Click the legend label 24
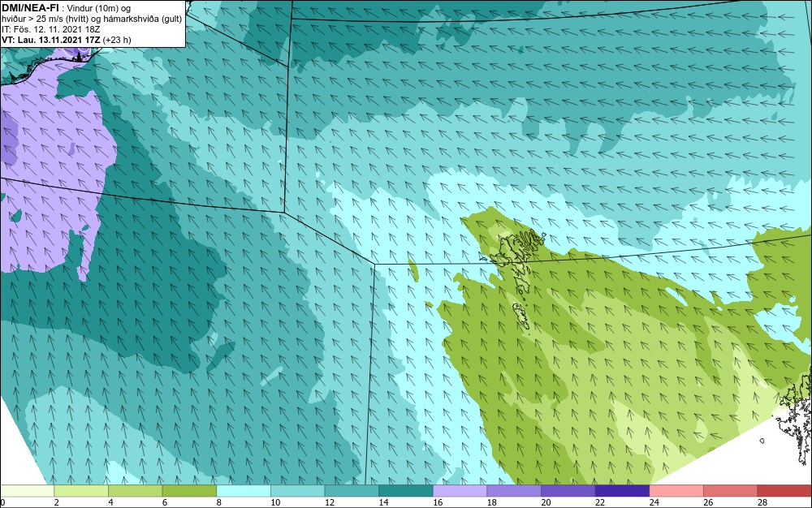 tap(654, 502)
